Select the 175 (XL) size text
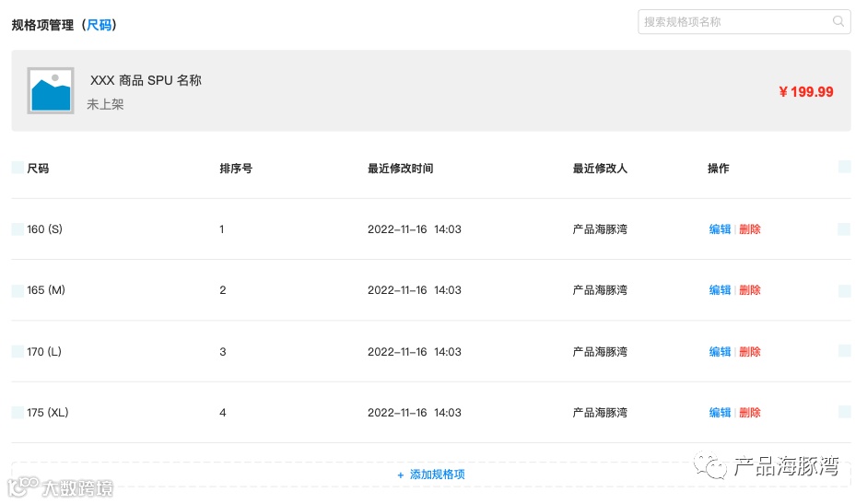Image resolution: width=867 pixels, height=504 pixels. 48,412
